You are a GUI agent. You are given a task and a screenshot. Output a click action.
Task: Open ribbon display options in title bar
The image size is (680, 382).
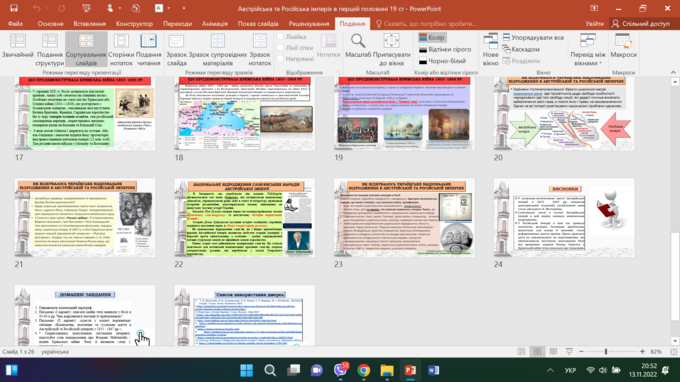click(594, 8)
